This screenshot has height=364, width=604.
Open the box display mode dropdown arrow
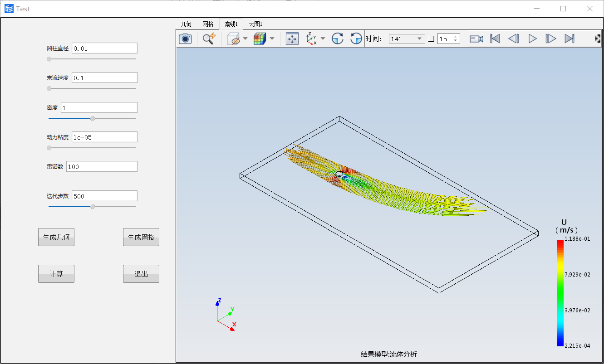pos(246,39)
